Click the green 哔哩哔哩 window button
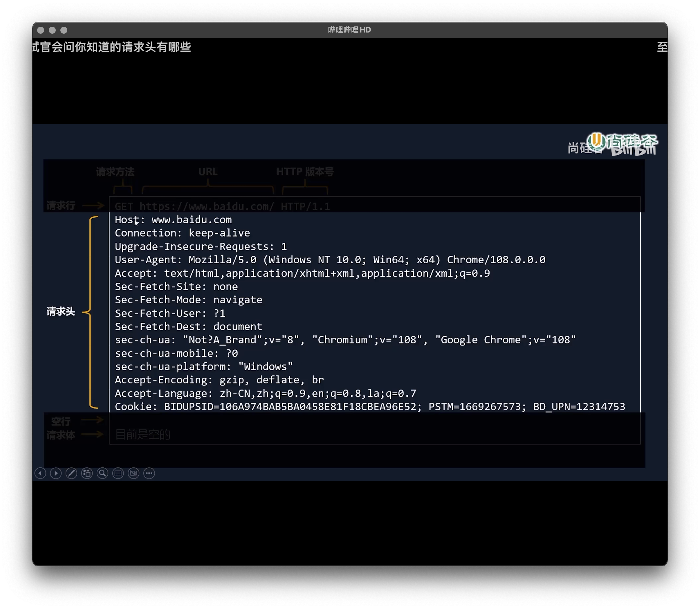 click(64, 30)
